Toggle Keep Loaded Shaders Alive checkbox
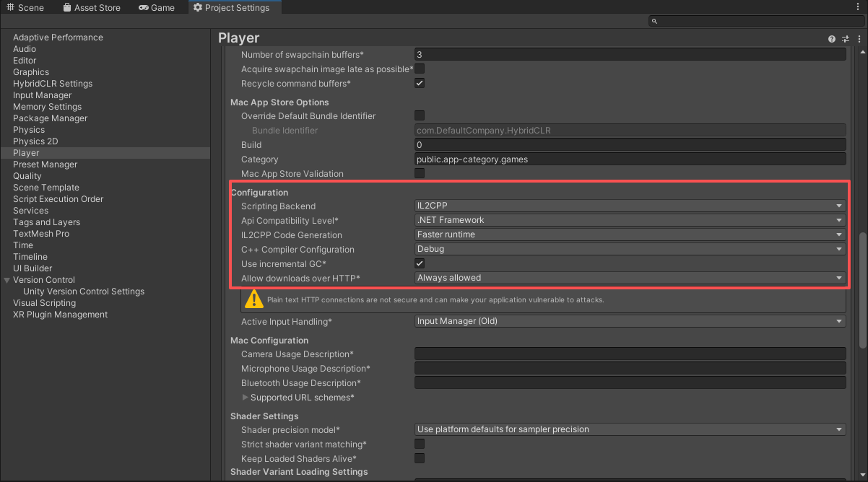The image size is (868, 482). [420, 458]
